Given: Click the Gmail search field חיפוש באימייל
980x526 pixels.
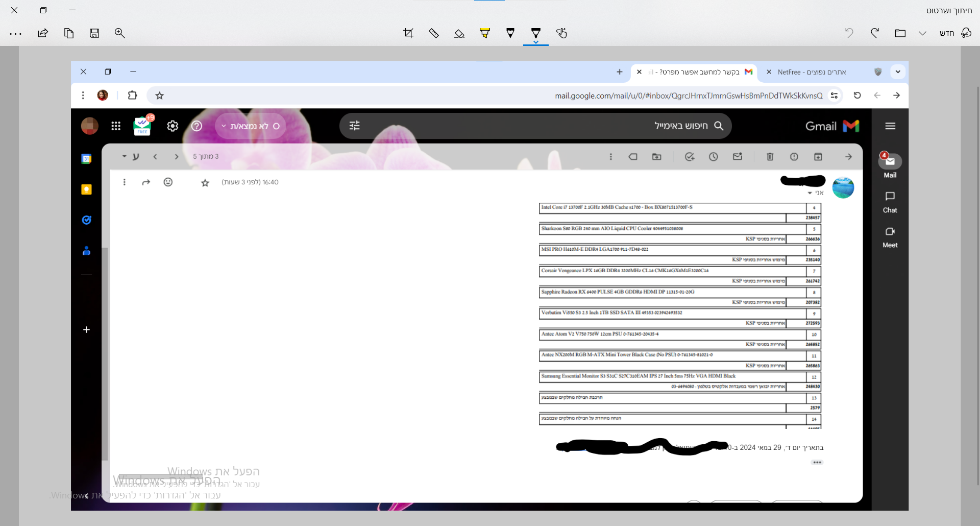Looking at the screenshot, I should 535,126.
